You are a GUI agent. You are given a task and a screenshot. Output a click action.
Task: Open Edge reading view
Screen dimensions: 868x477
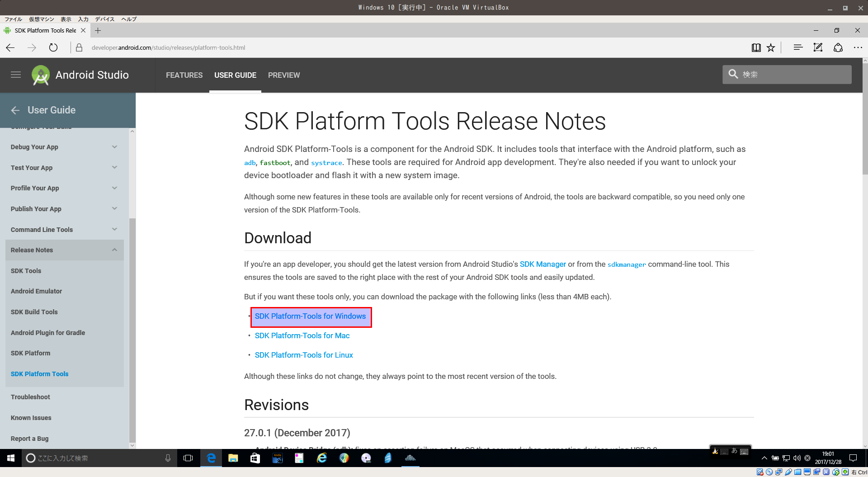click(x=756, y=47)
